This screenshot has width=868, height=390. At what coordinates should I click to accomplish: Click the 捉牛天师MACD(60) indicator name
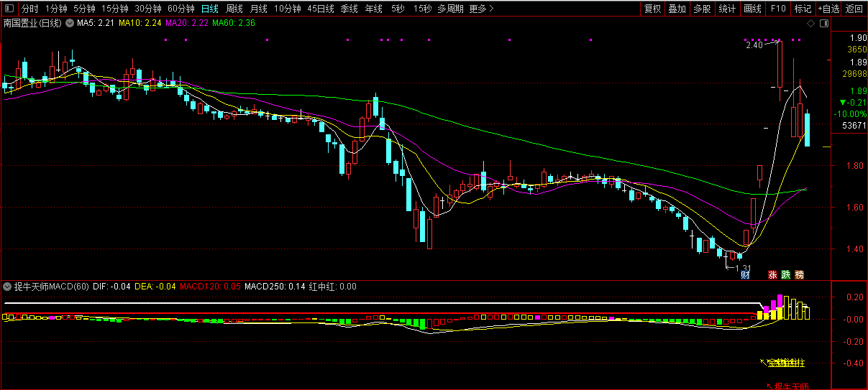click(51, 286)
